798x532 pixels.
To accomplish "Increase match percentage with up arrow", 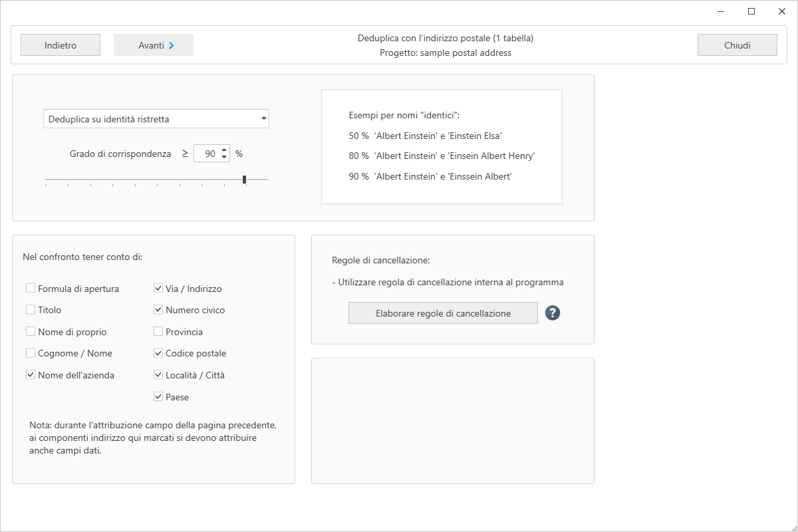I will pos(224,150).
